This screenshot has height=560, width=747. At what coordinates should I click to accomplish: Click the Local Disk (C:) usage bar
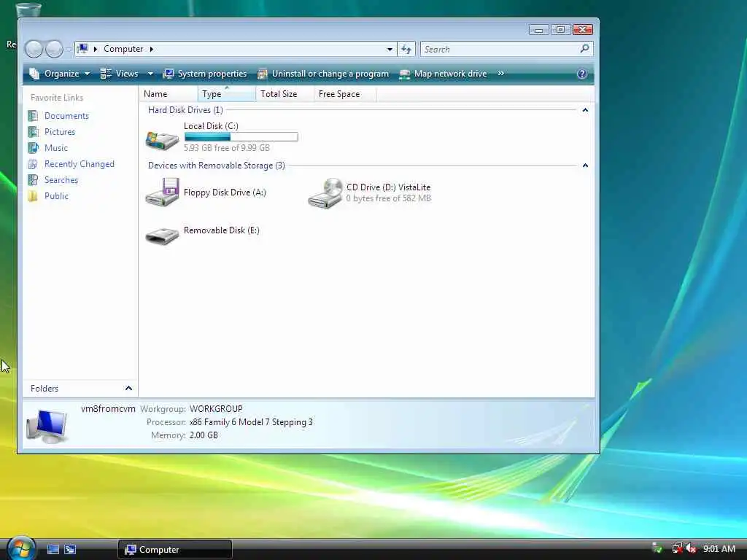click(241, 137)
